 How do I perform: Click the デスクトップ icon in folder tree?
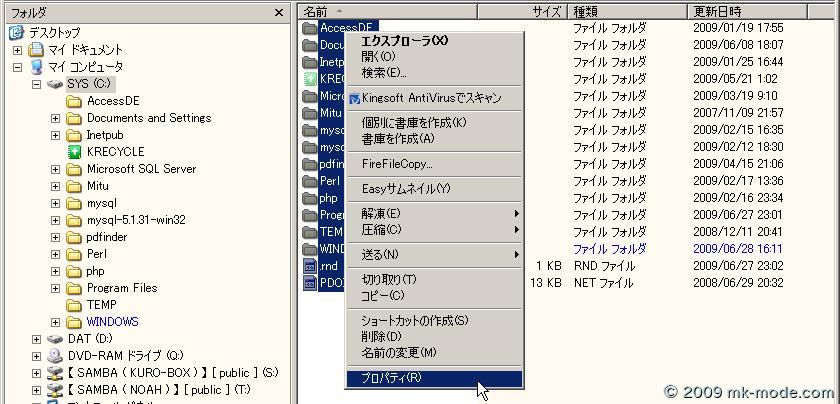click(17, 32)
